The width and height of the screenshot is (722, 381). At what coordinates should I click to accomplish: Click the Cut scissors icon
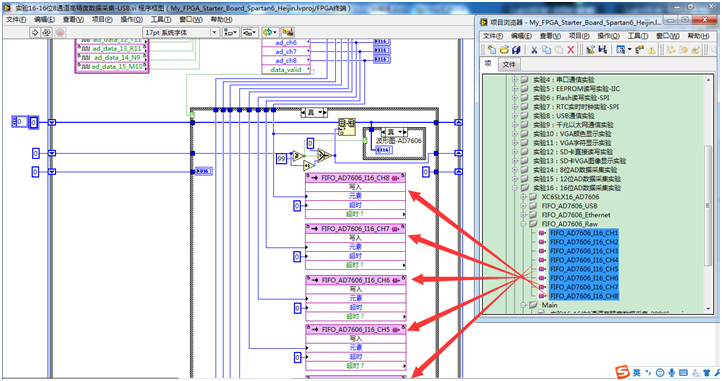pyautogui.click(x=534, y=50)
